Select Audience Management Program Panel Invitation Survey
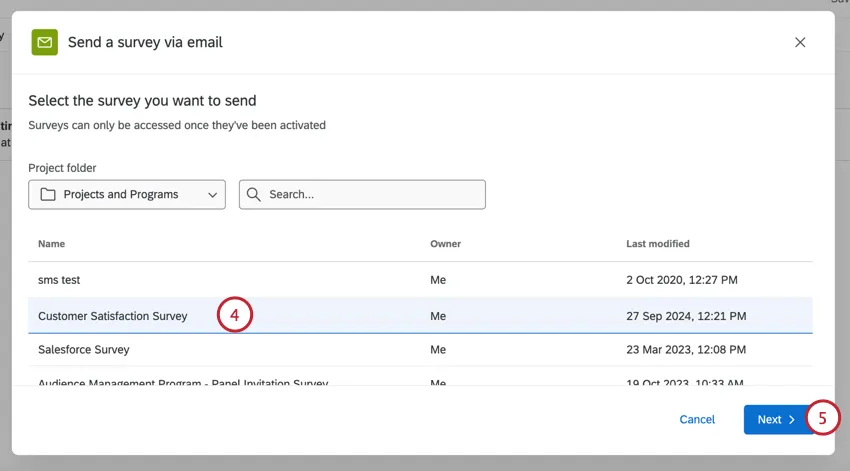The height and width of the screenshot is (471, 850). 183,382
